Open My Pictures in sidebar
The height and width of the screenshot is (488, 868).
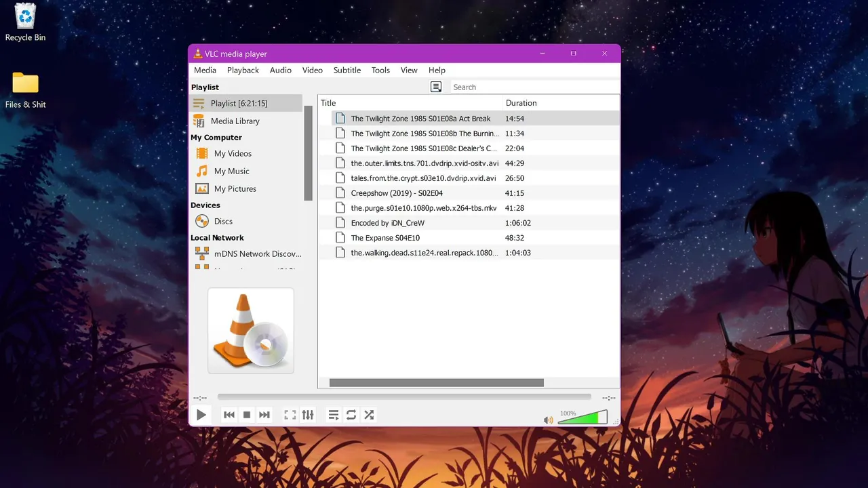[x=246, y=188]
